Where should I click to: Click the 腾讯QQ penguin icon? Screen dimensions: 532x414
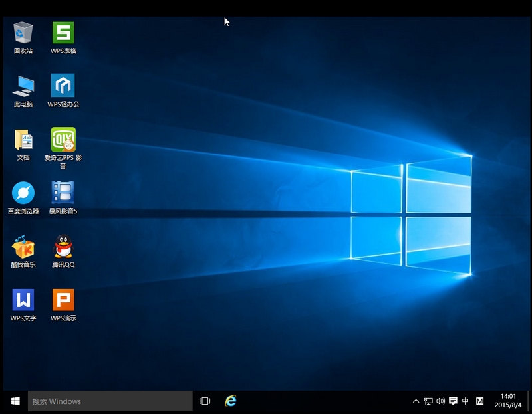coord(63,247)
